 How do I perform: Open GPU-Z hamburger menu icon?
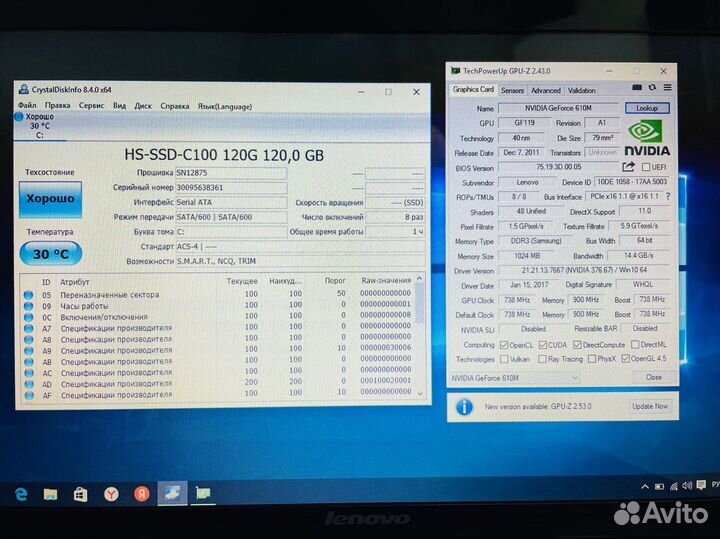[667, 87]
